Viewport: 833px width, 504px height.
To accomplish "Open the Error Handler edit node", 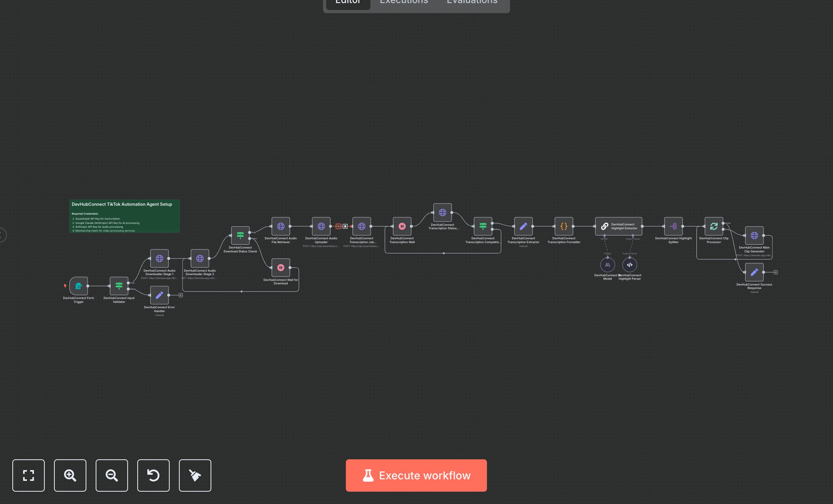I will click(x=159, y=295).
